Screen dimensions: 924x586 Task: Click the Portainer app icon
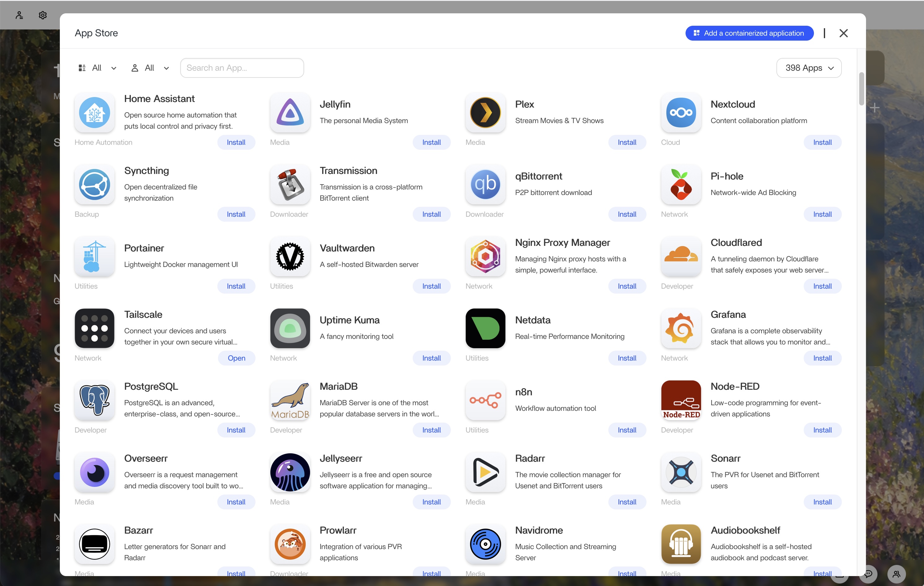coord(94,256)
